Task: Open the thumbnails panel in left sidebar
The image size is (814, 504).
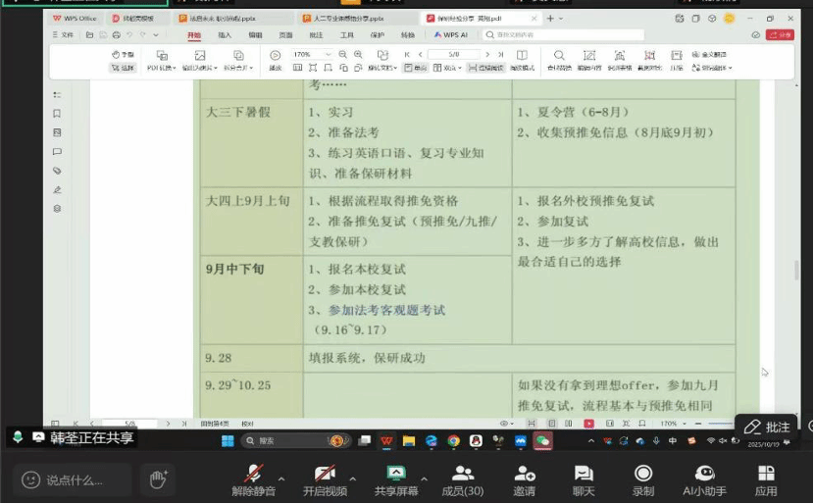Action: (x=57, y=132)
